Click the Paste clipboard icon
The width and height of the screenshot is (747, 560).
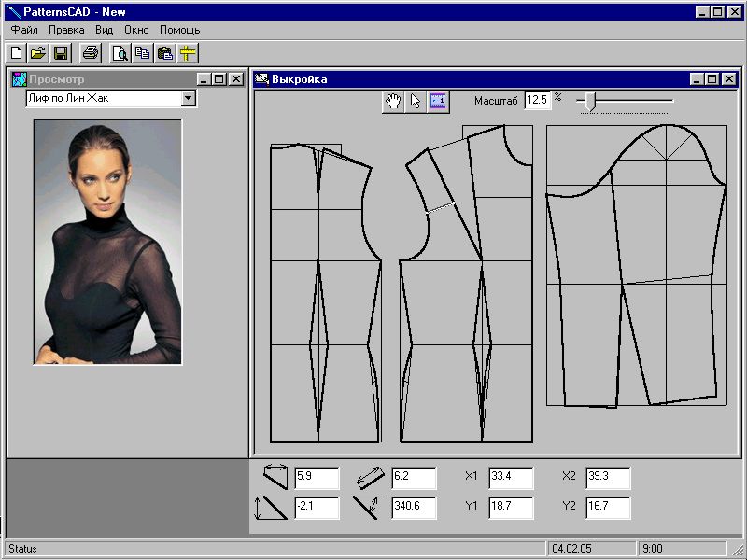(x=165, y=53)
